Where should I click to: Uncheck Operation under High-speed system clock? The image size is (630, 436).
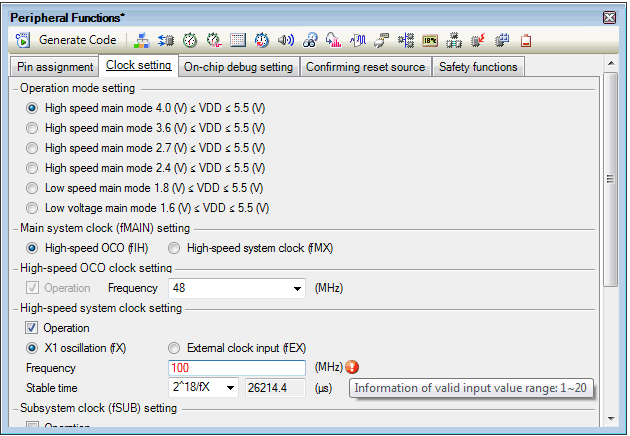tap(33, 328)
